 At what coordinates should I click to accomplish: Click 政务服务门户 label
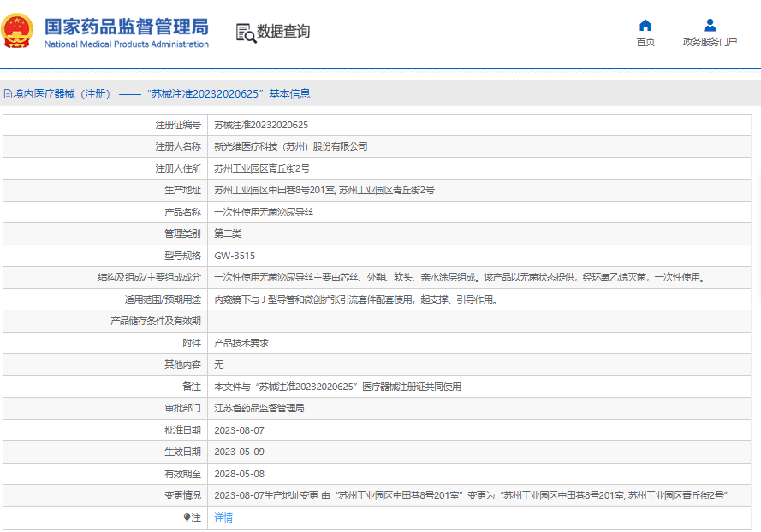(x=710, y=42)
